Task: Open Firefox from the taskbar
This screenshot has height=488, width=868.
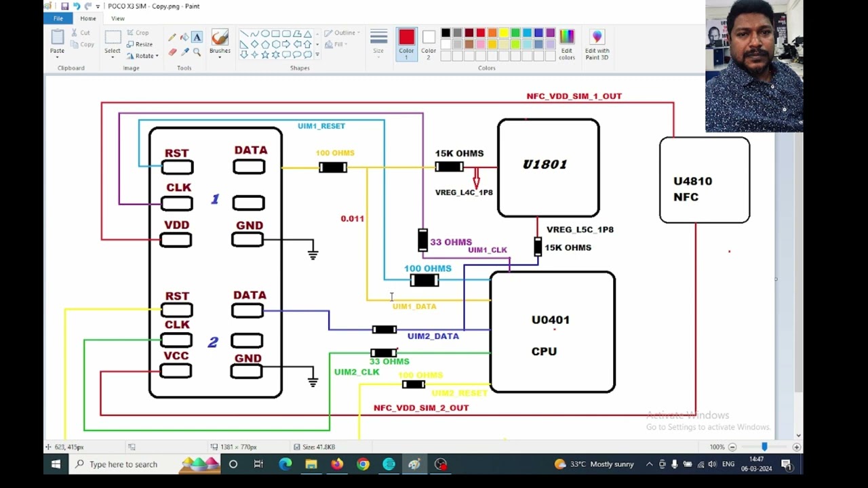Action: 337,464
